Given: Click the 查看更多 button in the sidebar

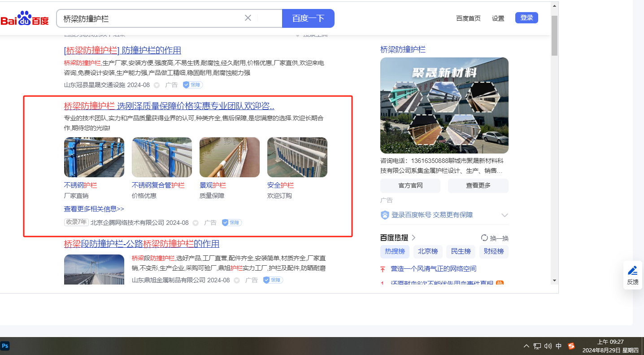Looking at the screenshot, I should click(x=478, y=186).
